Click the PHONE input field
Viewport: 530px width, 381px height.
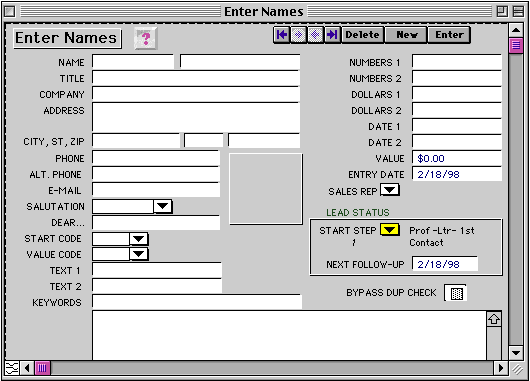point(156,158)
